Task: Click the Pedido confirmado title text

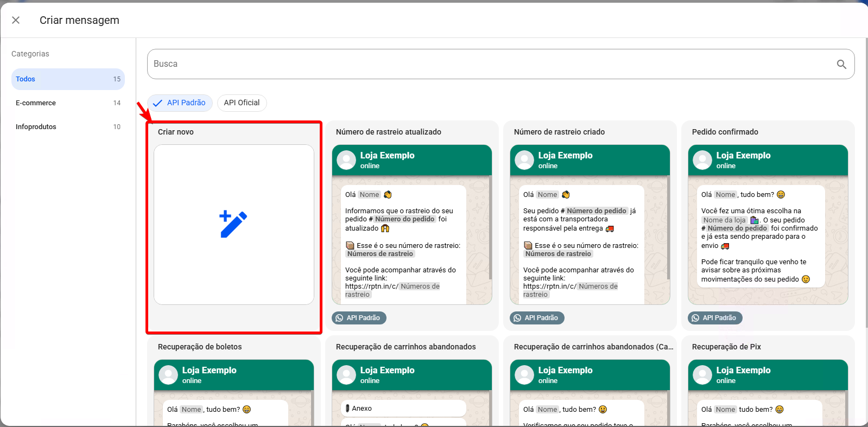Action: [725, 132]
